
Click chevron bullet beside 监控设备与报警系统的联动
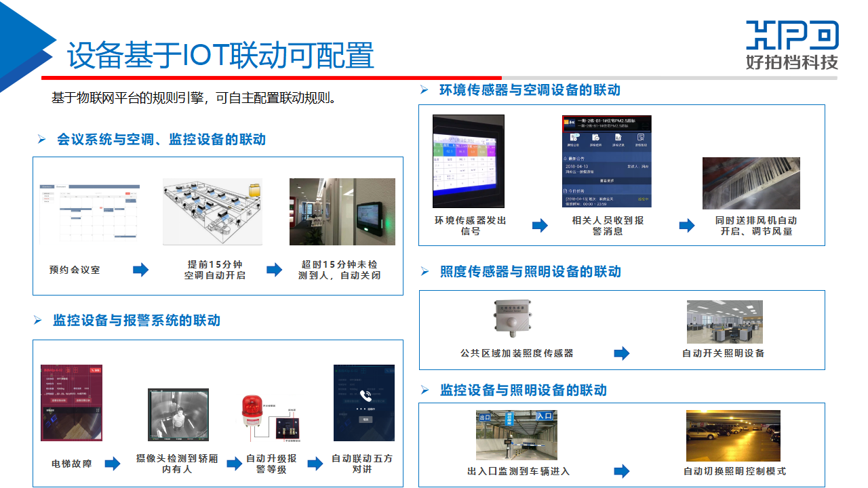tap(38, 321)
